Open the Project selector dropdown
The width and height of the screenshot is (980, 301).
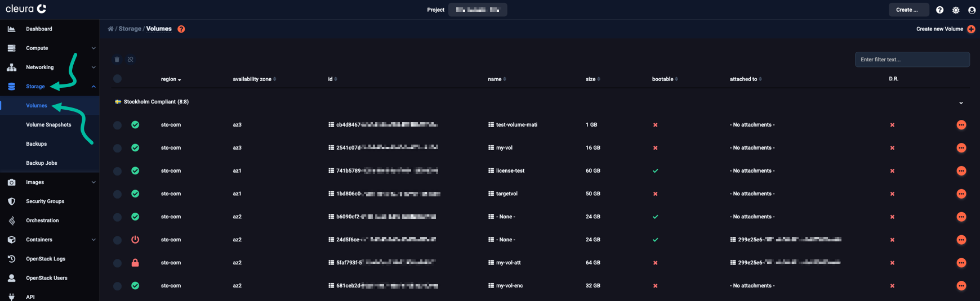(478, 10)
